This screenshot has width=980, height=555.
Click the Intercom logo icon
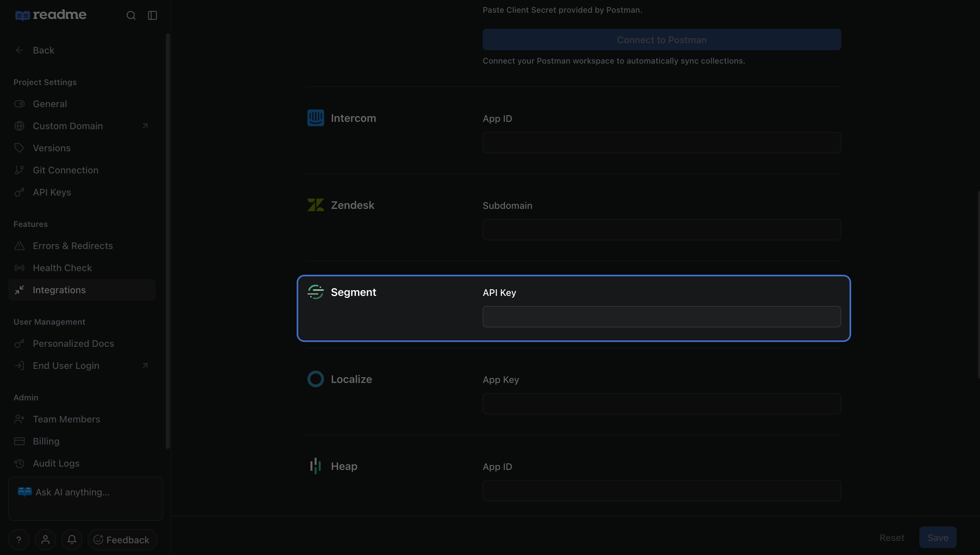point(316,118)
